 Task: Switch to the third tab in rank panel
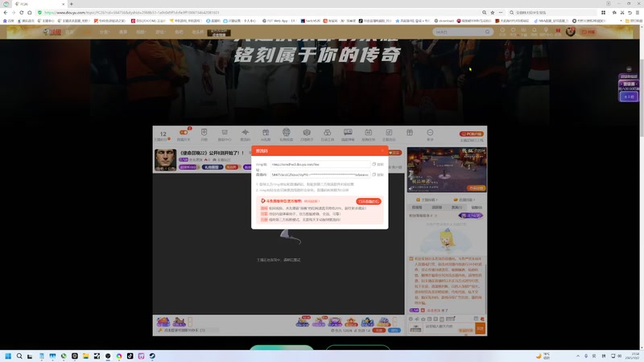tap(456, 208)
